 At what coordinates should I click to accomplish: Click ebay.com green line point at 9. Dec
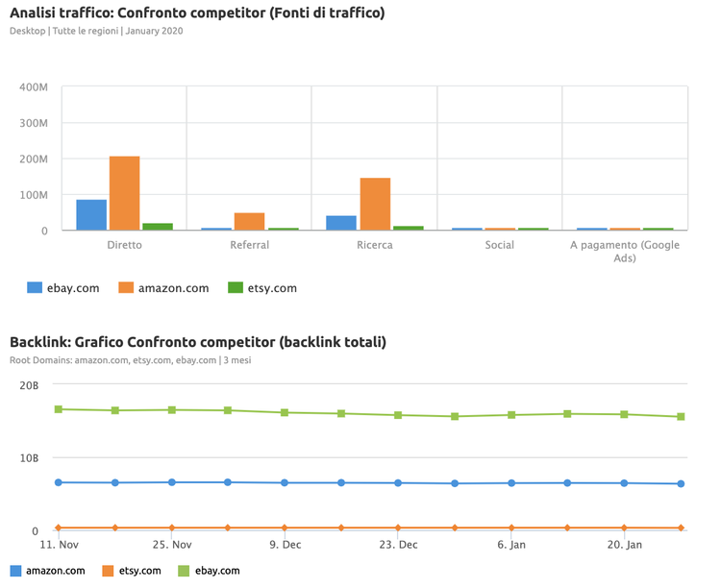285,412
